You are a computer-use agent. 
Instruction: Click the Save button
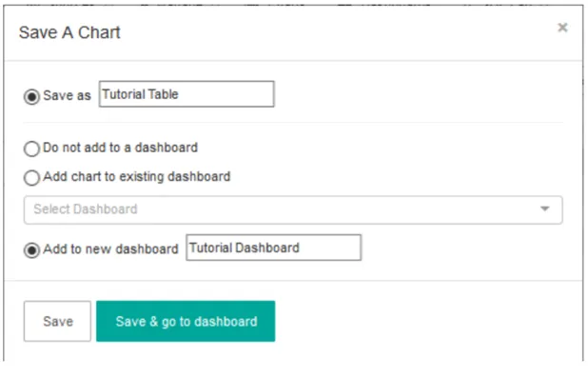57,321
